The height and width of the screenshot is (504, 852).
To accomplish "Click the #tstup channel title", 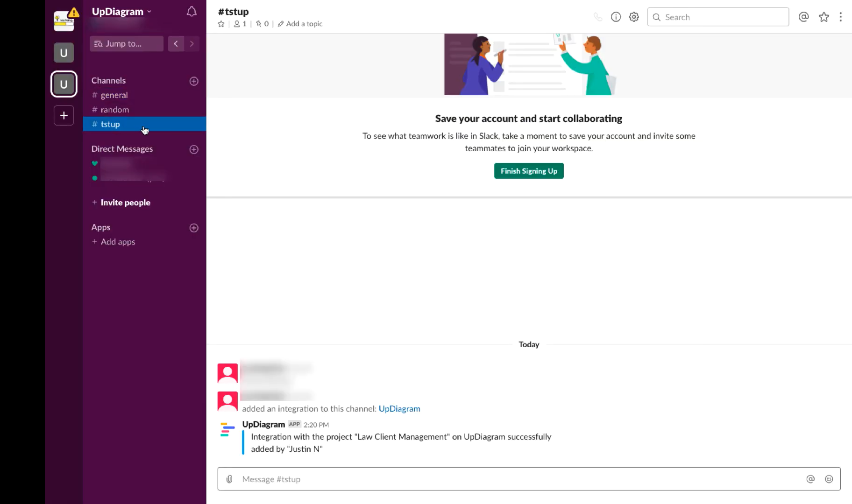I will click(x=233, y=12).
